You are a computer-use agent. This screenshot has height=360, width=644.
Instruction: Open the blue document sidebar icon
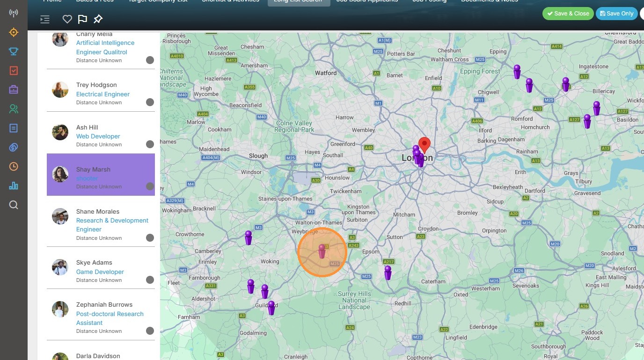pos(14,128)
